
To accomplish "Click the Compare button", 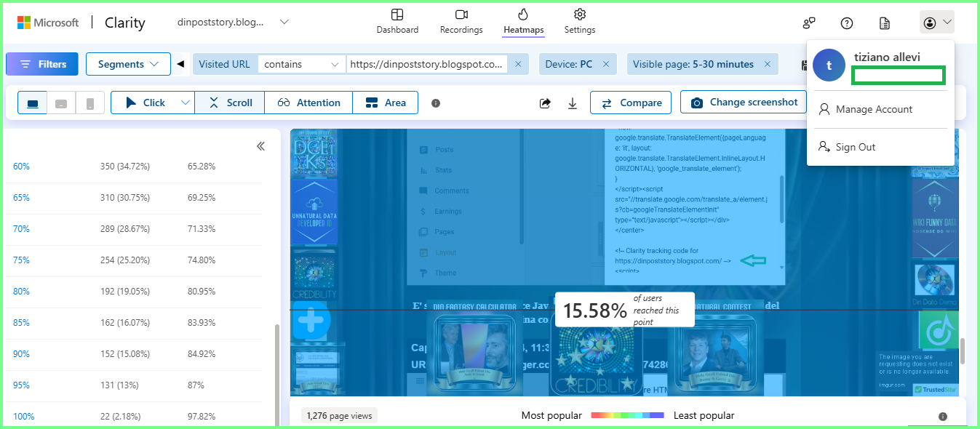I will 631,103.
